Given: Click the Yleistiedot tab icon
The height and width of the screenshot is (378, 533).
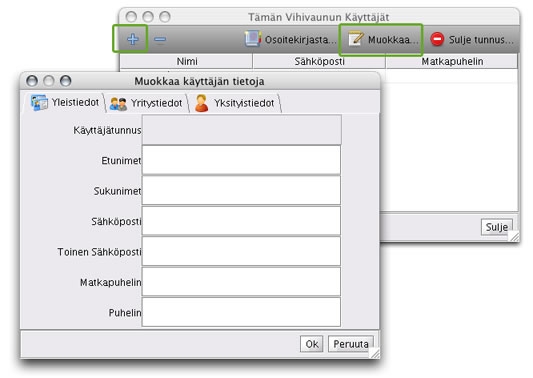Looking at the screenshot, I should (x=39, y=102).
